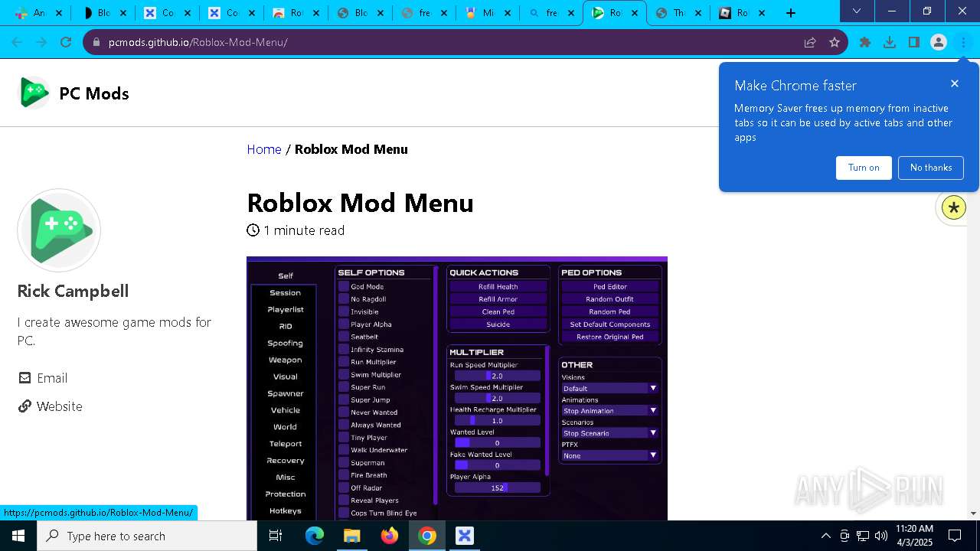Switch to the Mi tab with the medal icon
Viewport: 980px width, 551px height.
pyautogui.click(x=487, y=13)
